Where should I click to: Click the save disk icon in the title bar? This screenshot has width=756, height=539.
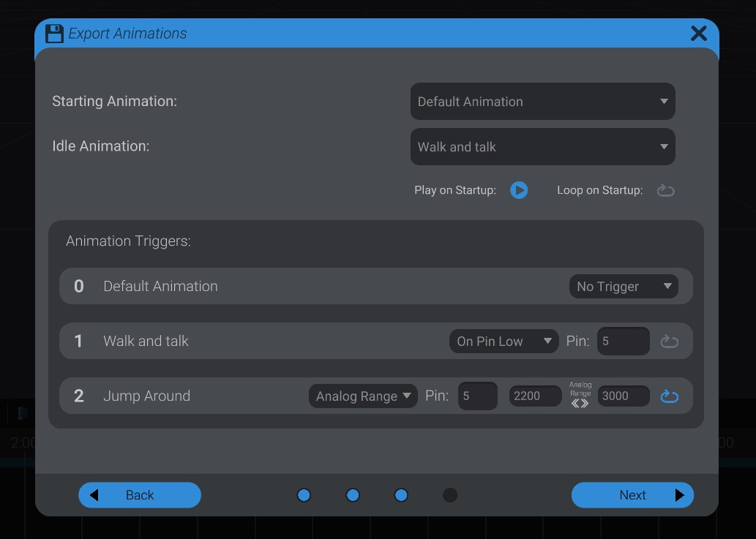(54, 33)
